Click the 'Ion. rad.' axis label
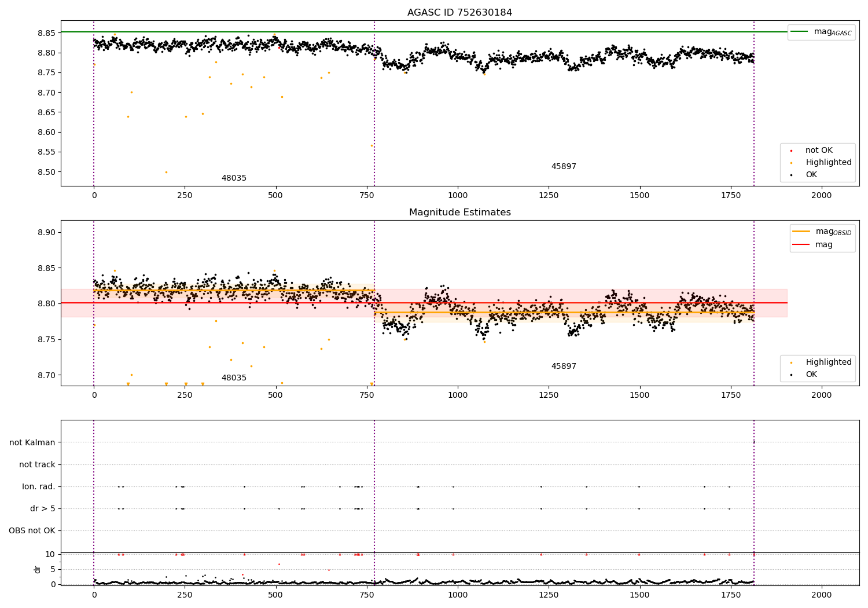Image resolution: width=868 pixels, height=608 pixels. [39, 486]
